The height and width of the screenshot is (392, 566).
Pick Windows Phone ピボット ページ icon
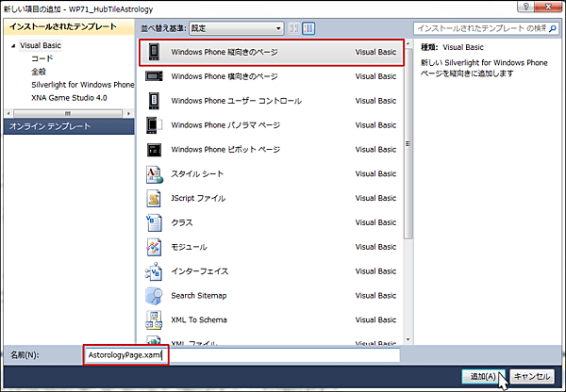point(154,149)
